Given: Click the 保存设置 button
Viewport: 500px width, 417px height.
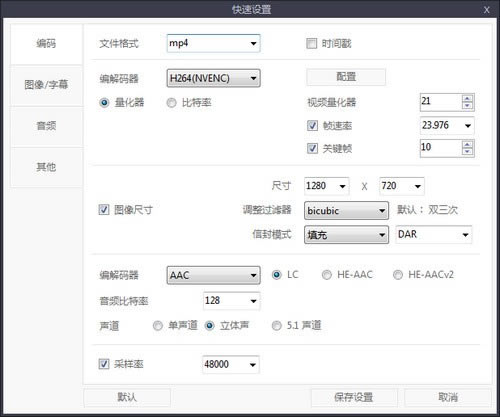Looking at the screenshot, I should click(x=354, y=397).
